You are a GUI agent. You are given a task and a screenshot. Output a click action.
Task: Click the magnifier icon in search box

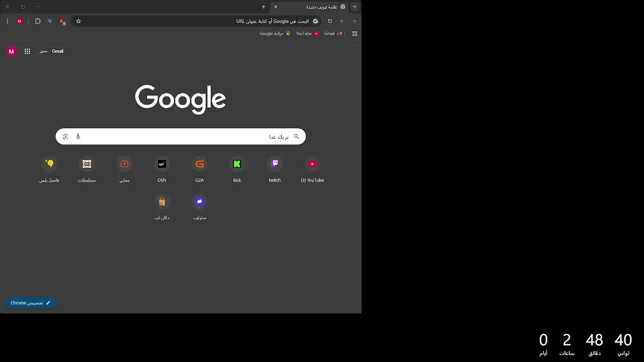[x=296, y=137]
